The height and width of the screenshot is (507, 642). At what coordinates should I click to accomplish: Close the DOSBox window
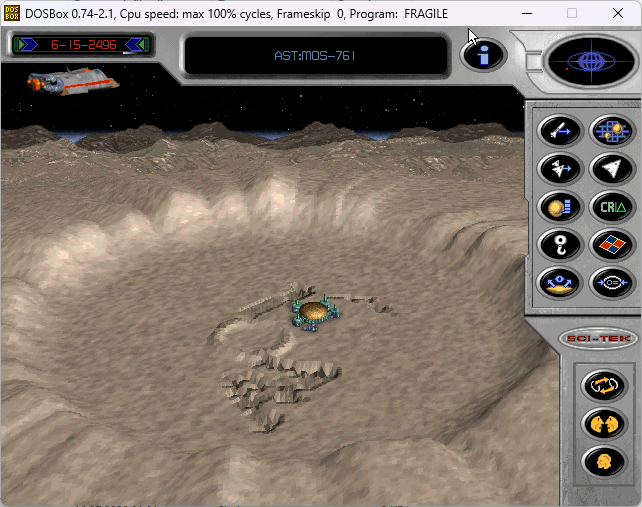[x=618, y=14]
